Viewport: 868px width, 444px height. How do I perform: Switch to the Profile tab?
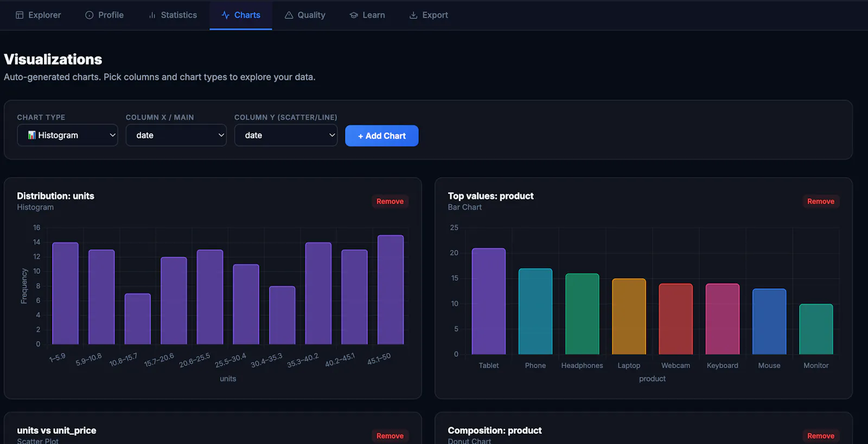tap(105, 15)
